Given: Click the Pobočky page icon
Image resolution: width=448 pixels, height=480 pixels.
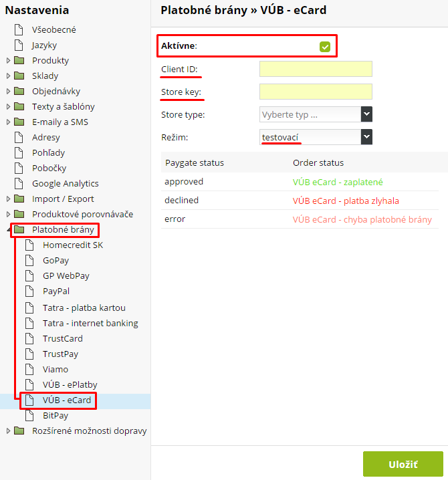Looking at the screenshot, I should tap(19, 168).
